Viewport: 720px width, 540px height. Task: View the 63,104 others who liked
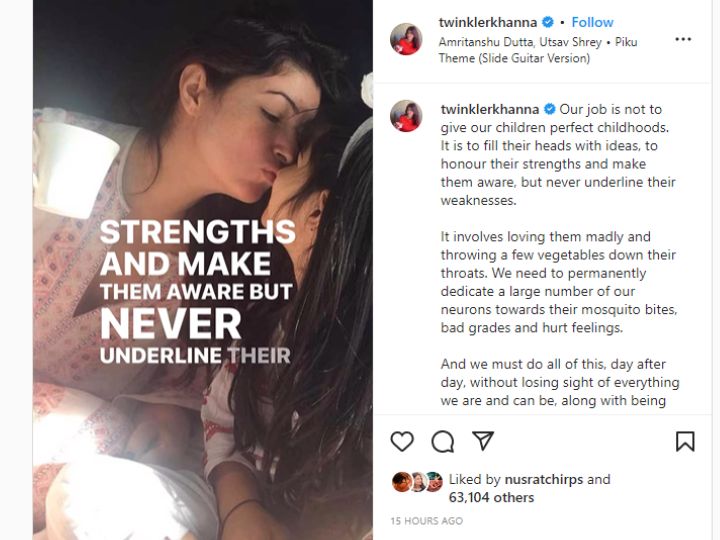pyautogui.click(x=491, y=497)
